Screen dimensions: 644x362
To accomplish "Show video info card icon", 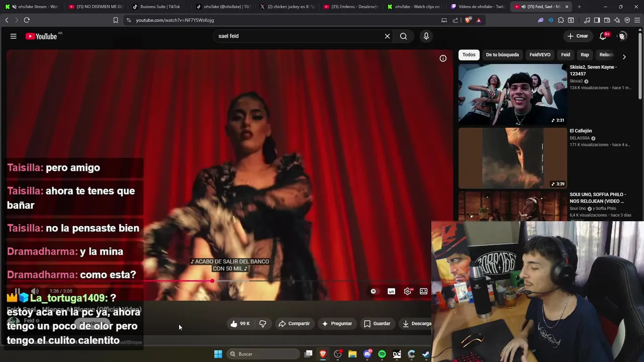I will (443, 58).
